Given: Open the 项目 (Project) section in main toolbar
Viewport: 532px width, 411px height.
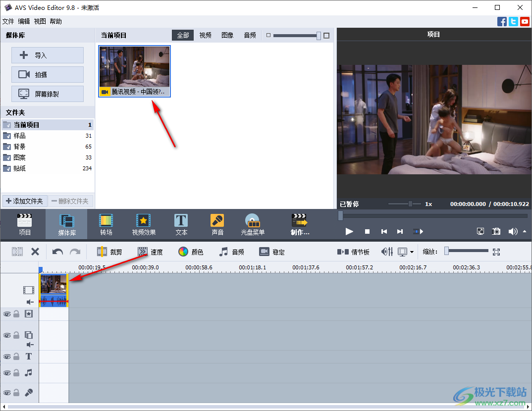Looking at the screenshot, I should (x=24, y=224).
